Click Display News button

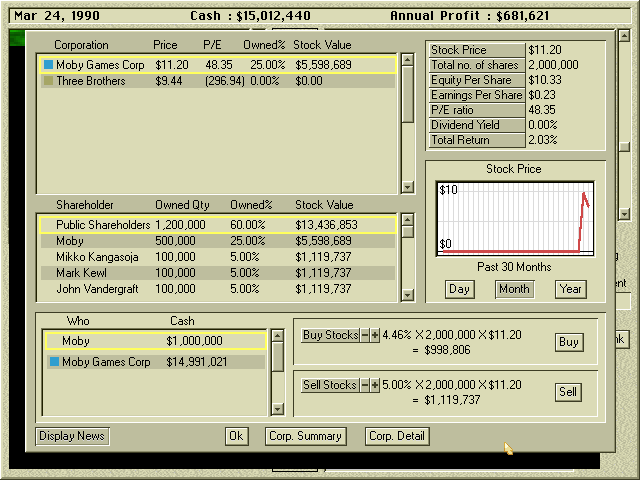pos(73,436)
